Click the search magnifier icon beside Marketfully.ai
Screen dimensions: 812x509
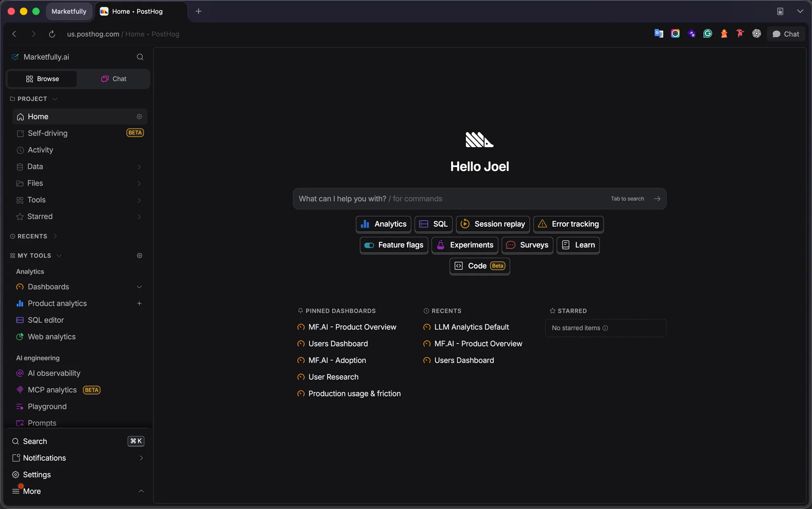(x=140, y=57)
